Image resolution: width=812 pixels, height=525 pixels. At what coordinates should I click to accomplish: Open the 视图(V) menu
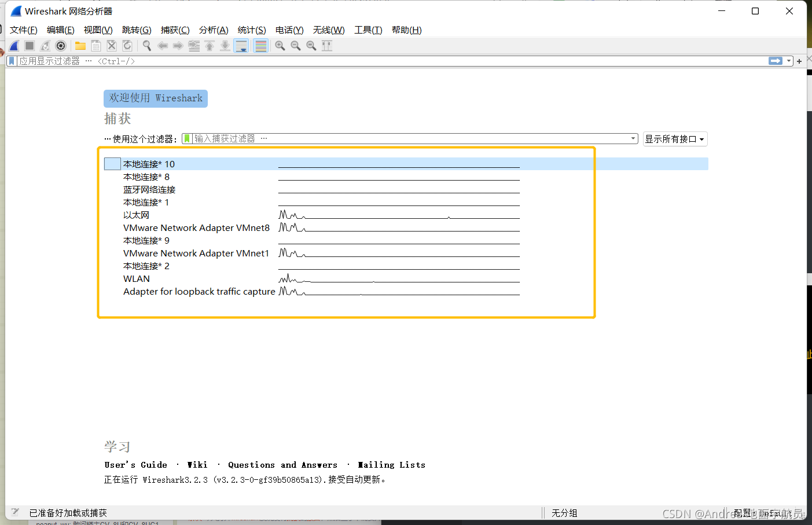coord(98,30)
